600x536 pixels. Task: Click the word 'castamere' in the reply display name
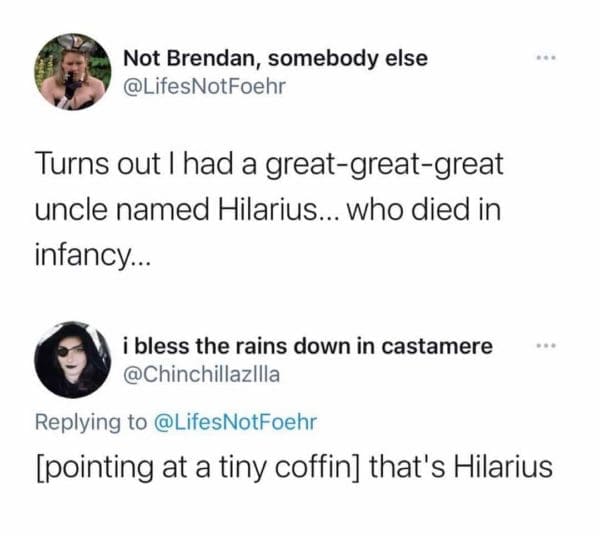click(441, 346)
